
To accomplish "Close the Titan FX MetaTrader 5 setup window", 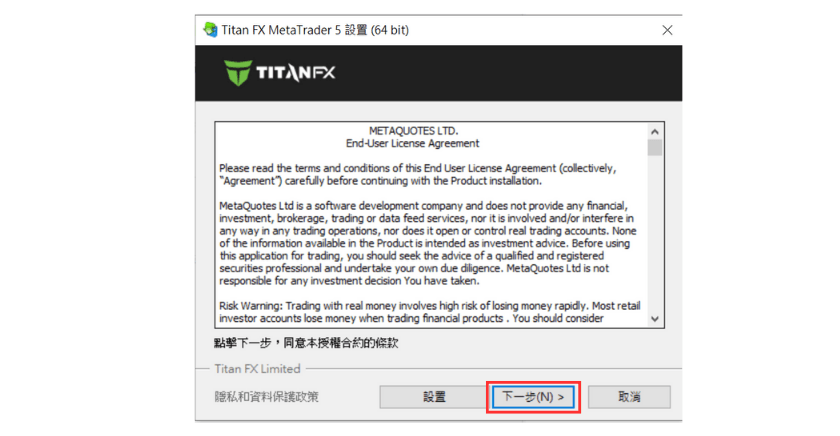I will pos(667,30).
